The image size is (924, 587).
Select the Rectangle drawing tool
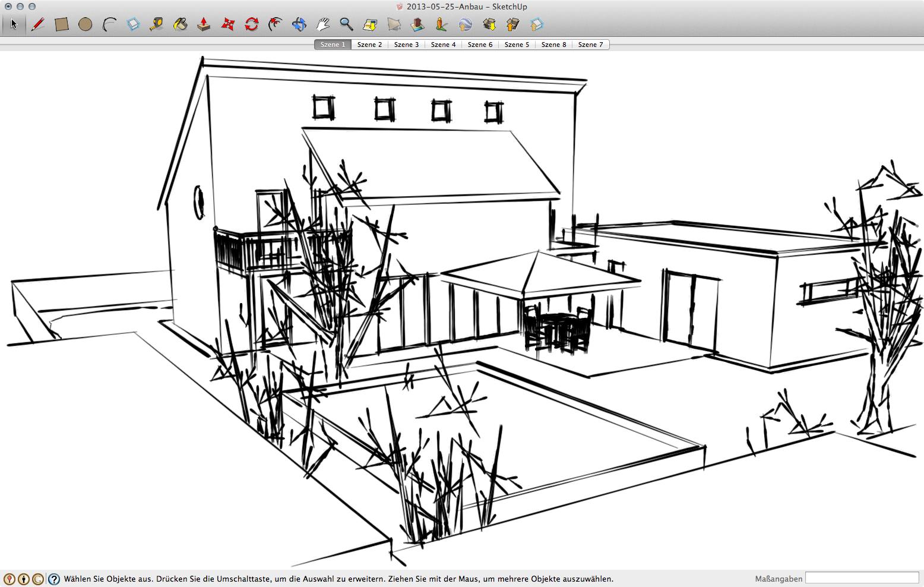(62, 24)
